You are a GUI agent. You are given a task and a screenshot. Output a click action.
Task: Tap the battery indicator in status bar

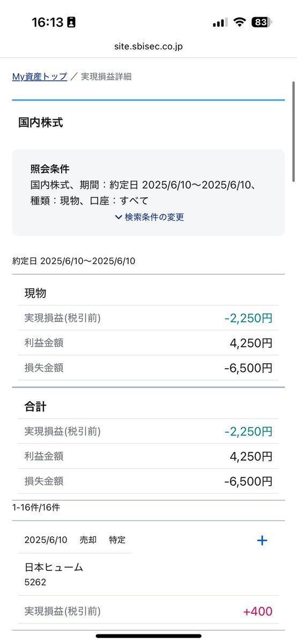coord(261,23)
